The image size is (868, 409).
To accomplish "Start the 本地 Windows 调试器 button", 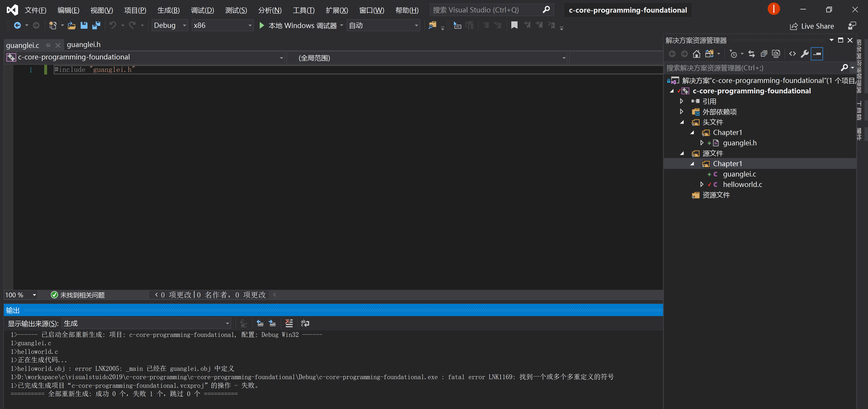I will pos(298,25).
